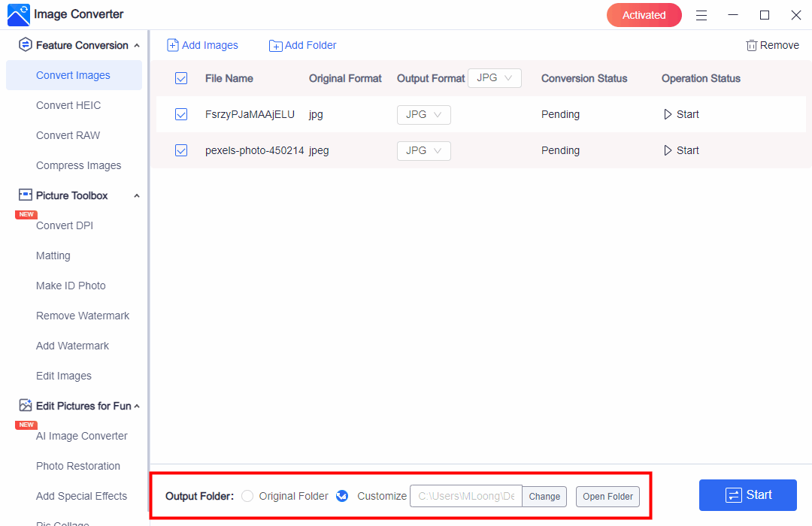Toggle the select-all checkbox in header

pos(181,78)
